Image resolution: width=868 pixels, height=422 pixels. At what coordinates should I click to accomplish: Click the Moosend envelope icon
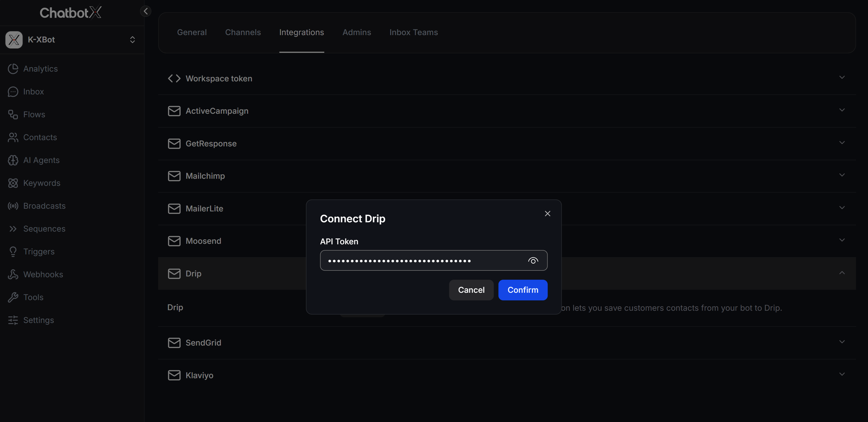(x=174, y=241)
